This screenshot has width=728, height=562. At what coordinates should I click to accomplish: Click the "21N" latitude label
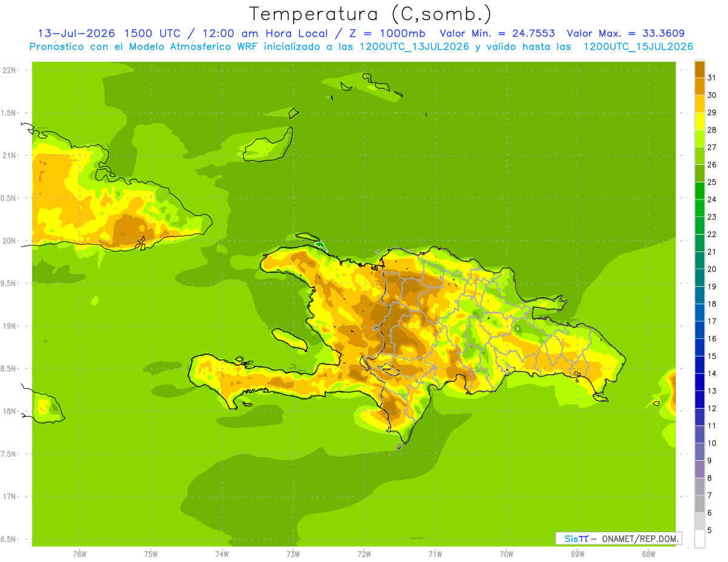tap(9, 155)
